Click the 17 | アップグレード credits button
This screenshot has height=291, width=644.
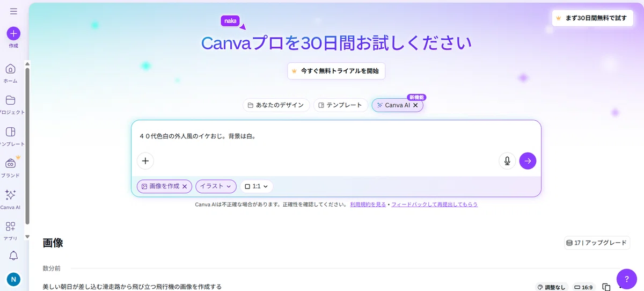[x=597, y=243]
